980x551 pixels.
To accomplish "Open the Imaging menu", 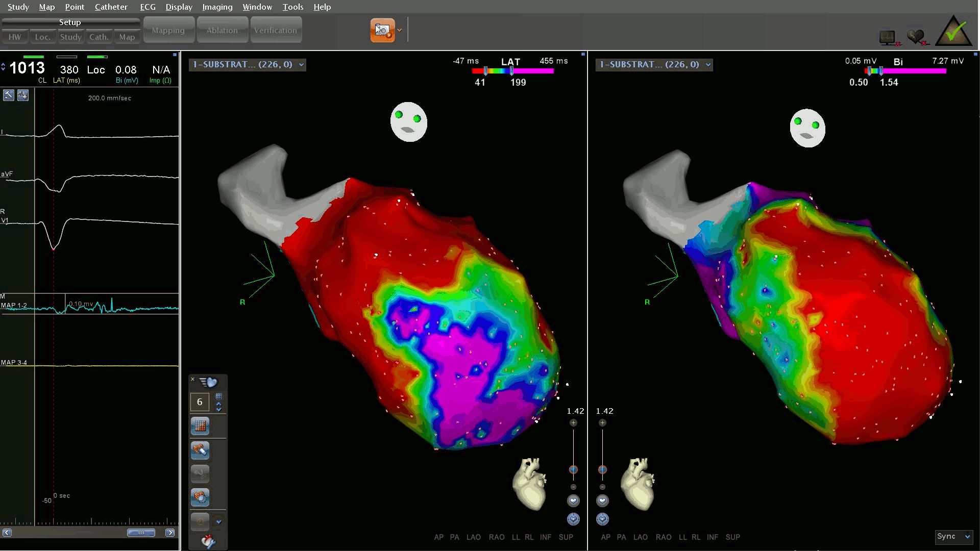I will coord(217,7).
